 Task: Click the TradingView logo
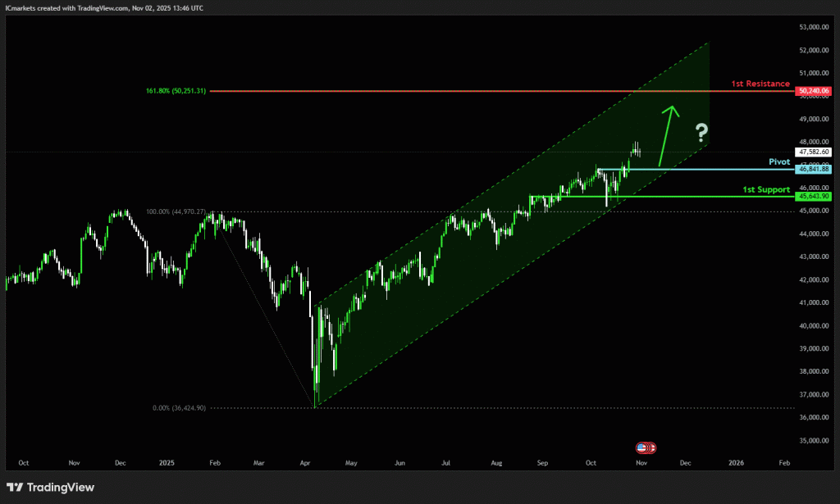[x=51, y=488]
